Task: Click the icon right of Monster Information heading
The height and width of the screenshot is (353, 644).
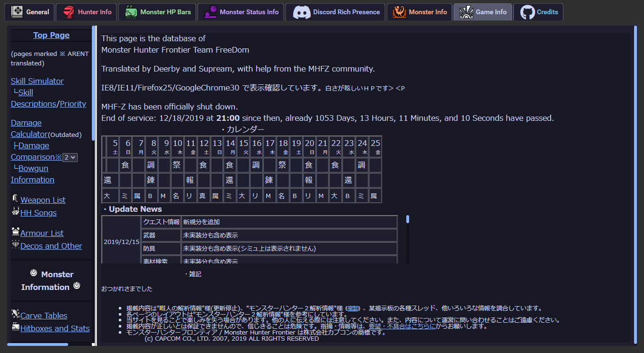Action: point(77,286)
